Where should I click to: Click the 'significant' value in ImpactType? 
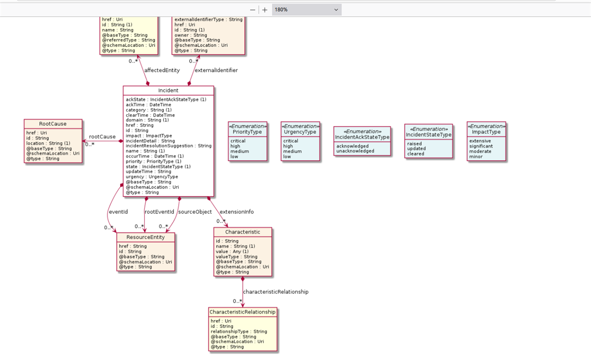[x=481, y=146]
